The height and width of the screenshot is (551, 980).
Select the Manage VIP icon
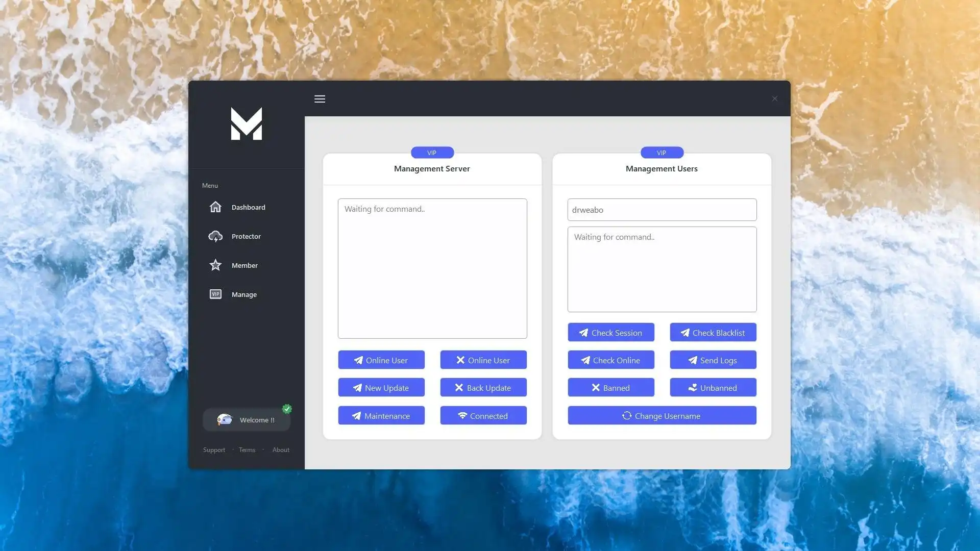(215, 294)
